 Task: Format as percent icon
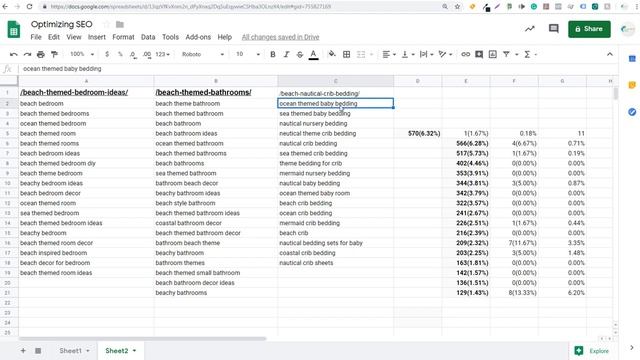point(120,54)
